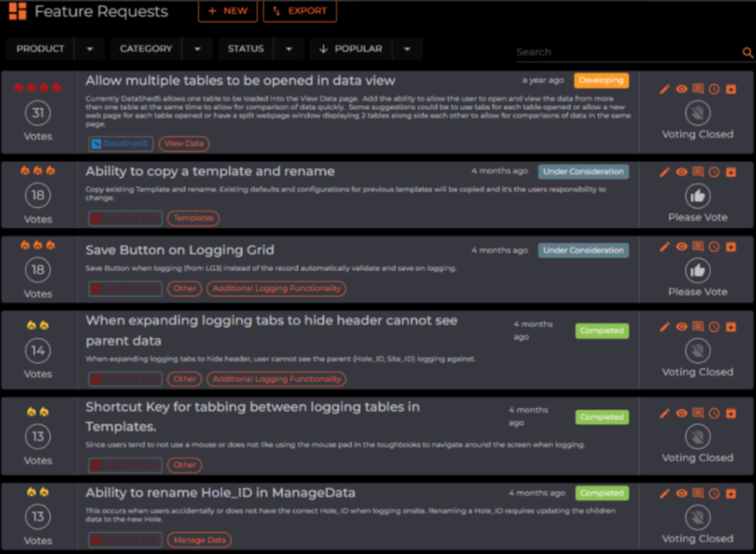This screenshot has height=554, width=756.
Task: Expand the CATEGORY filter dropdown
Action: point(197,48)
